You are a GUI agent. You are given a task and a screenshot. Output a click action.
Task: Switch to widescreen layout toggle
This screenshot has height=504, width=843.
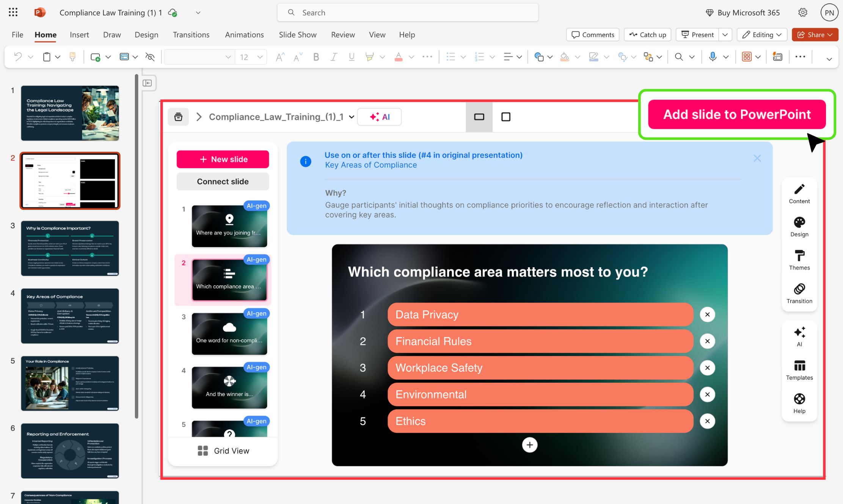[x=479, y=117]
